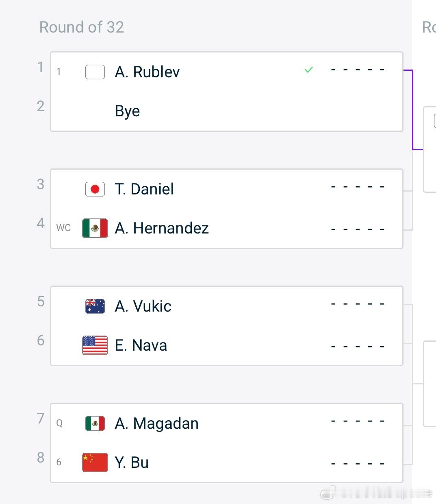Click the USA flag beside E. Nava

click(x=95, y=345)
